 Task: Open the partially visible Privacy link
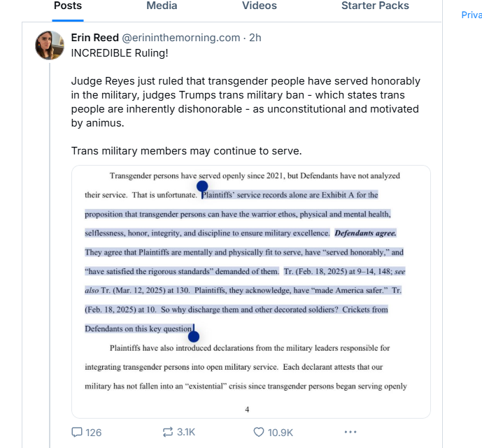(472, 15)
